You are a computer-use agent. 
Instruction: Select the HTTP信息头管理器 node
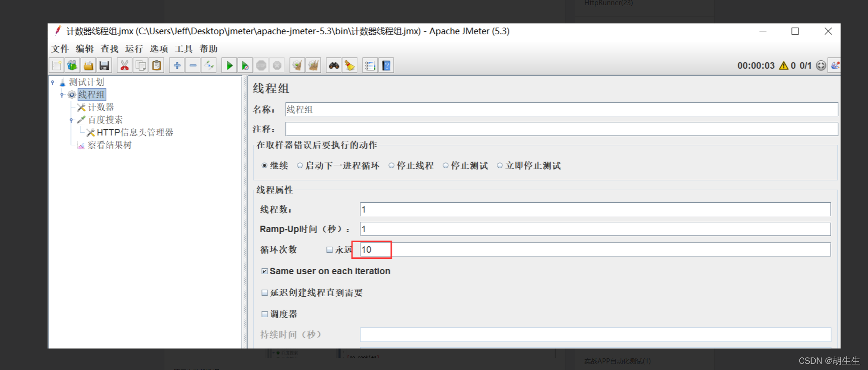[x=135, y=133]
